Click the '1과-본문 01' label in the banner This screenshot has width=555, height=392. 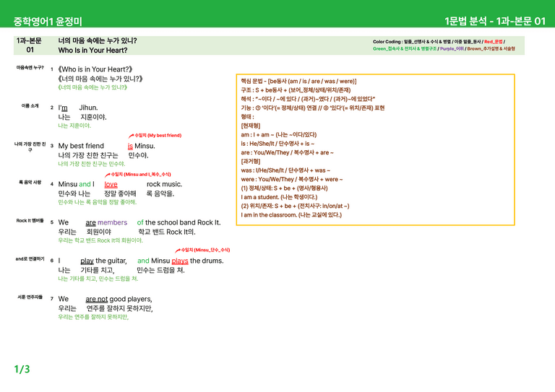(30, 45)
